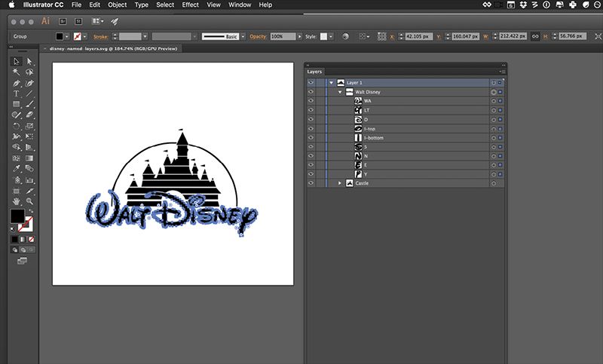Expand the Castle group in Layers panel
Screen dimensions: 603x364
click(340, 183)
